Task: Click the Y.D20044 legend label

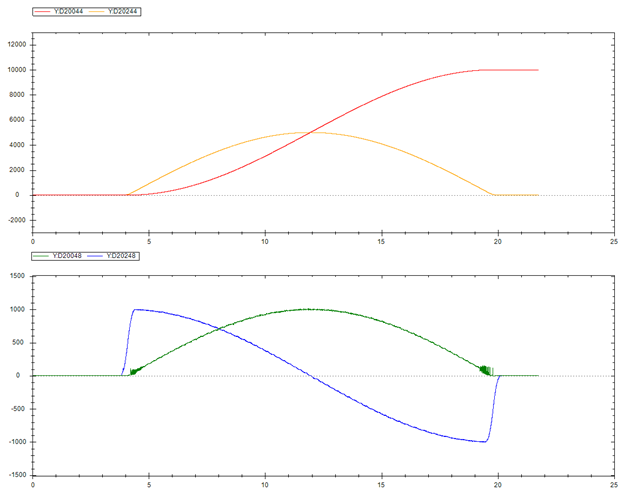Action: [68, 11]
